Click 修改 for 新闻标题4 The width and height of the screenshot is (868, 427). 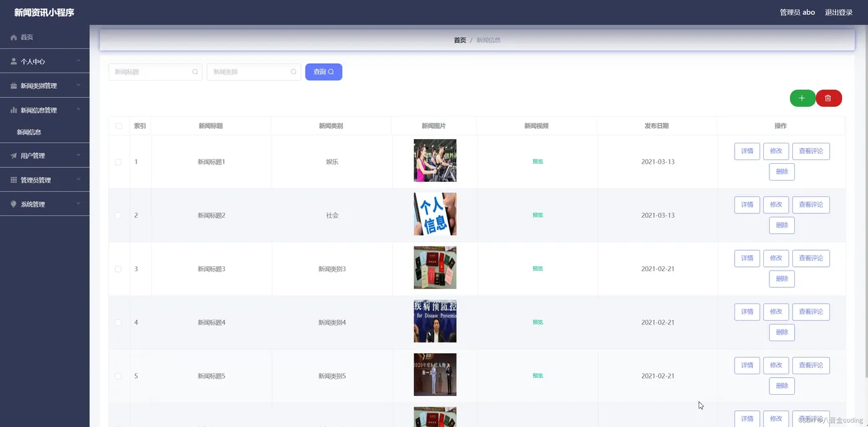click(776, 312)
